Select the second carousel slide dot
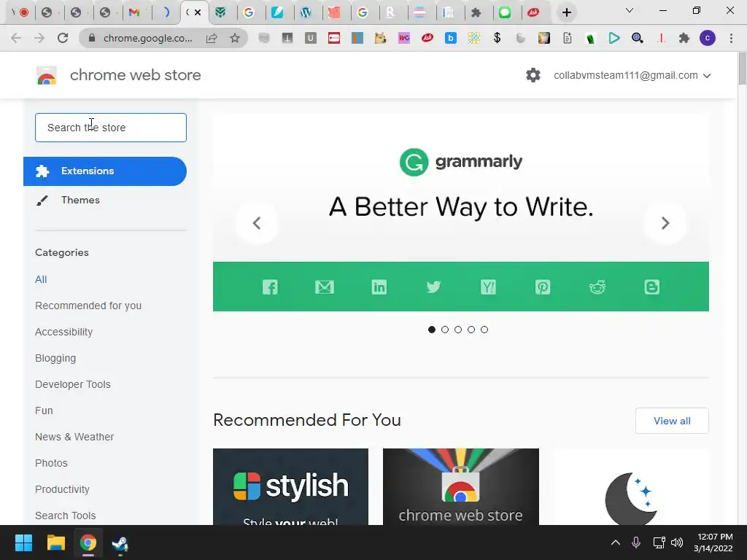The width and height of the screenshot is (747, 560). 445,330
